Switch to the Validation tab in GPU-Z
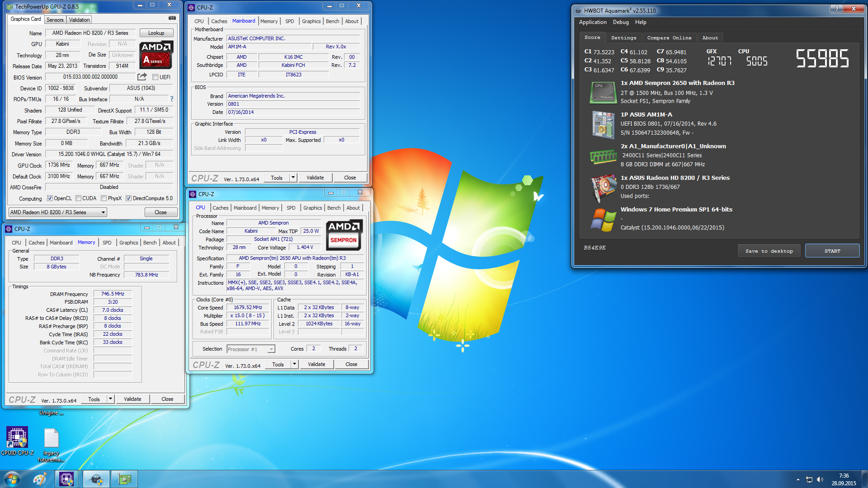Viewport: 868px width, 488px height. click(79, 20)
